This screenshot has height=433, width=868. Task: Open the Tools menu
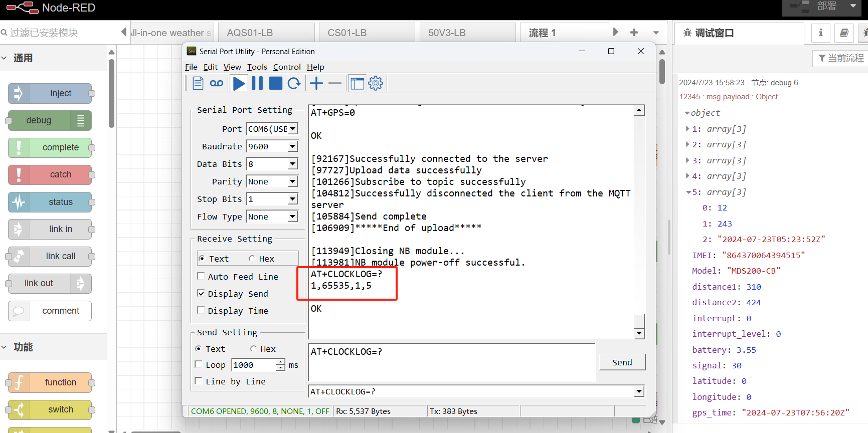[257, 67]
